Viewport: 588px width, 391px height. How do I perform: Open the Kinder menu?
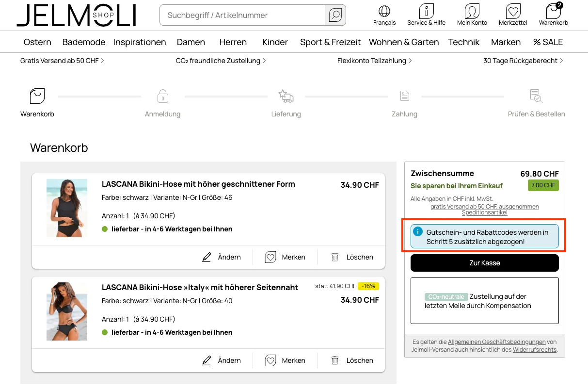tap(275, 42)
